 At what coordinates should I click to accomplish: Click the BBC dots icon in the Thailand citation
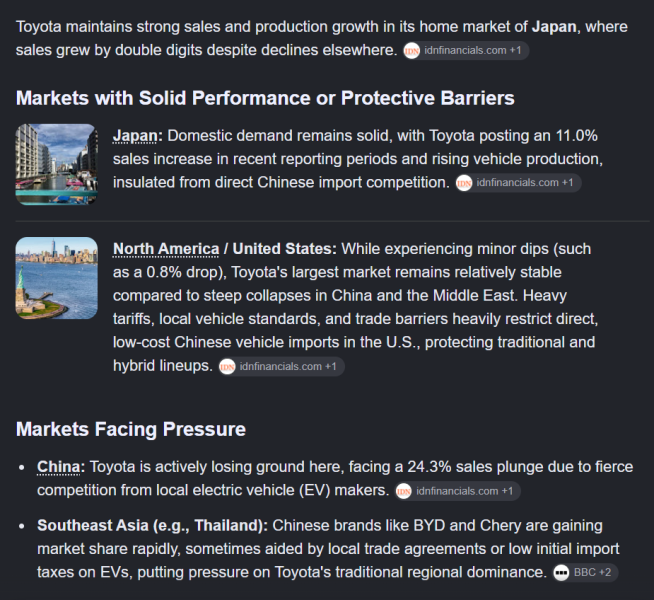click(x=561, y=572)
